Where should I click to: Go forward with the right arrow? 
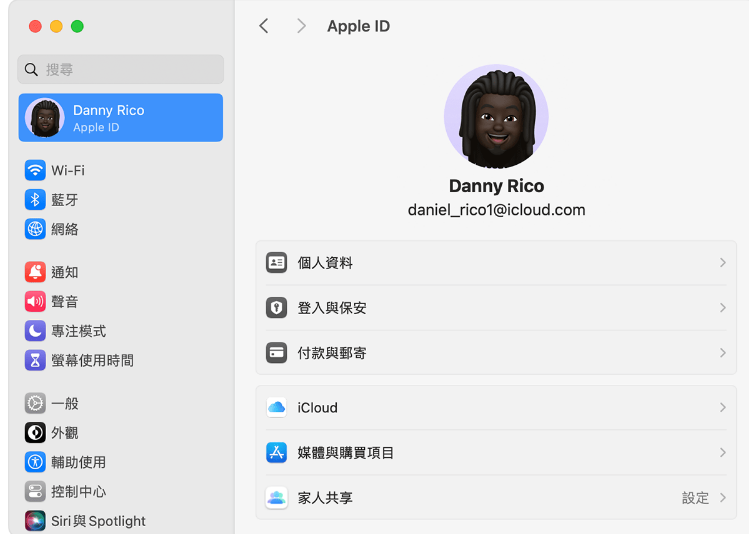(x=301, y=26)
